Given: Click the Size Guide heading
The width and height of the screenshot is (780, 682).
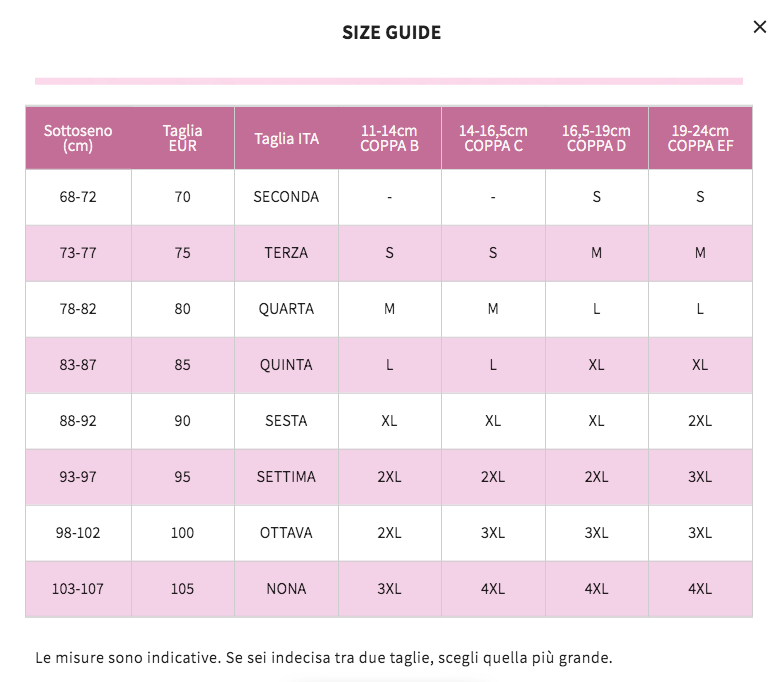Looking at the screenshot, I should click(391, 33).
